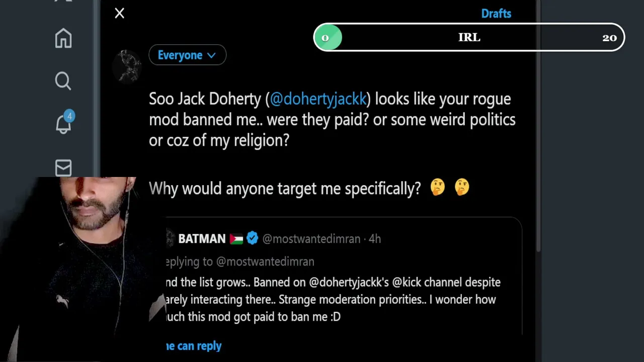Image resolution: width=644 pixels, height=362 pixels.
Task: Click the first thinking face emoji
Action: [438, 188]
